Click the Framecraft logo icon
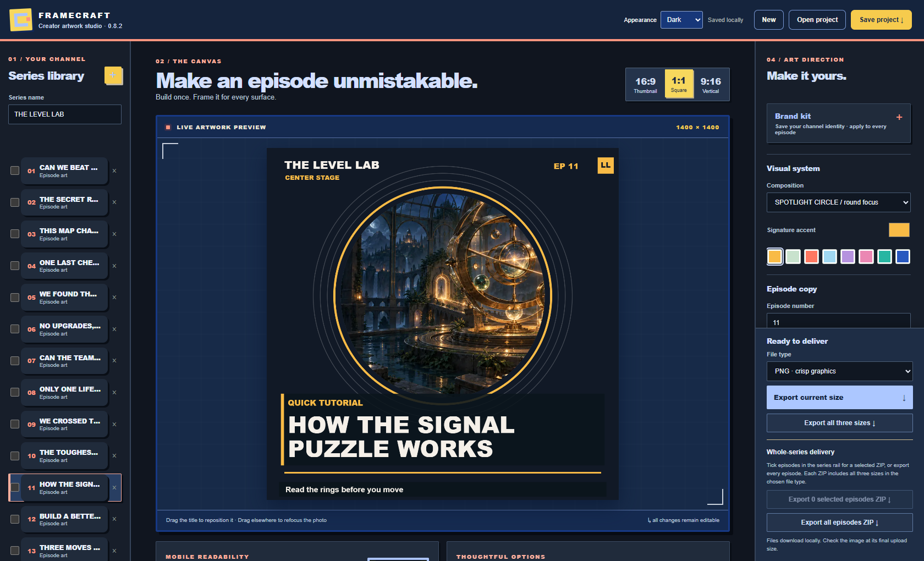The image size is (924, 561). click(21, 20)
